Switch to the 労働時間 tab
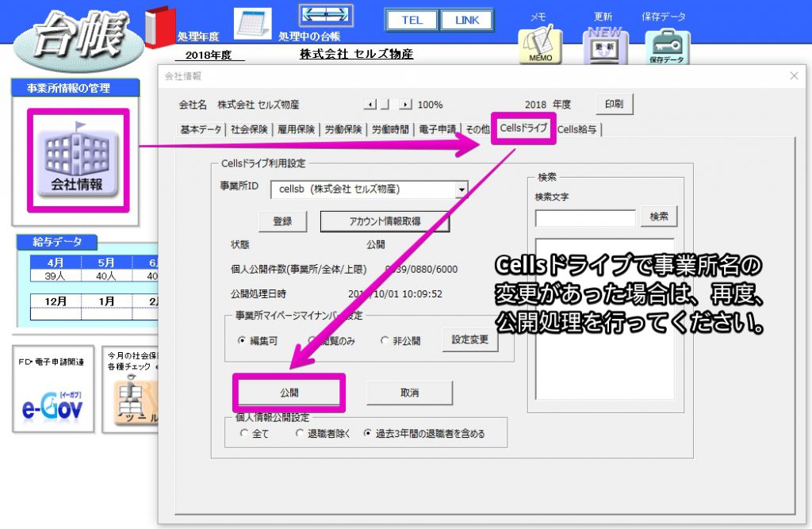Screen dimensions: 812x529 coord(390,129)
